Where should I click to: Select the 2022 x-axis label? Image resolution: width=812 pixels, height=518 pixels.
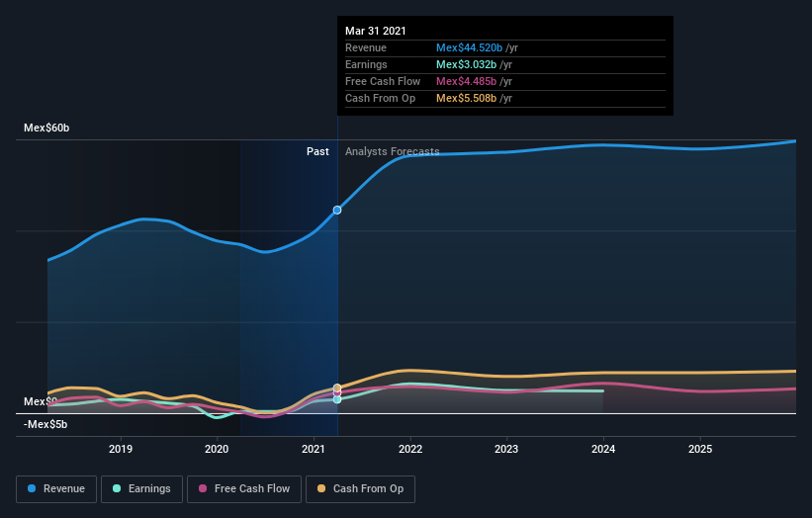(410, 449)
